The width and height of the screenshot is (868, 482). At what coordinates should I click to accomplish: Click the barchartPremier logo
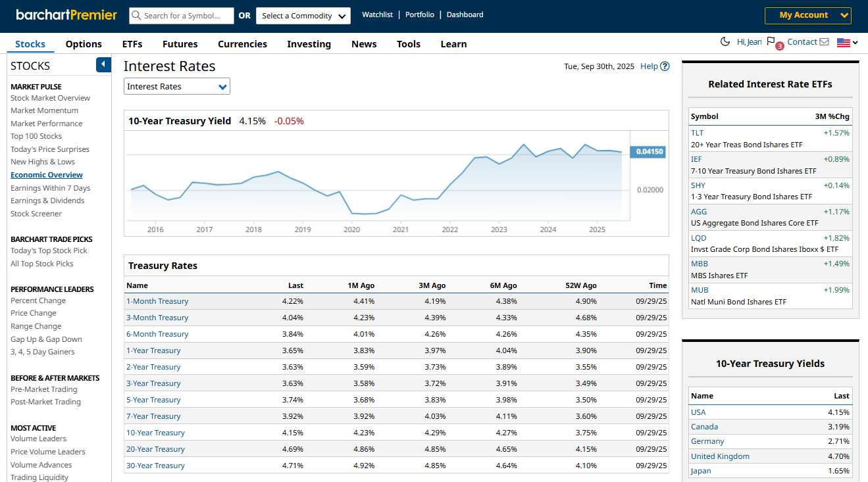pos(66,14)
